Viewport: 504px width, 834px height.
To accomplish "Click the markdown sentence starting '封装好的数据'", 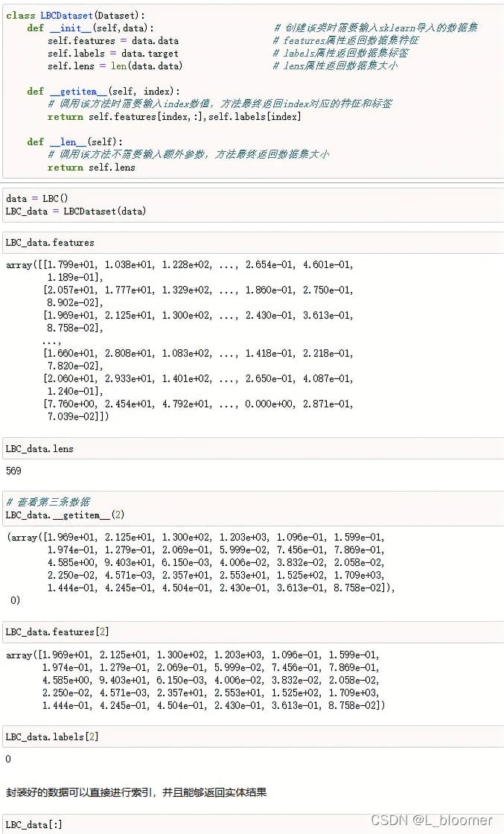I will (136, 792).
